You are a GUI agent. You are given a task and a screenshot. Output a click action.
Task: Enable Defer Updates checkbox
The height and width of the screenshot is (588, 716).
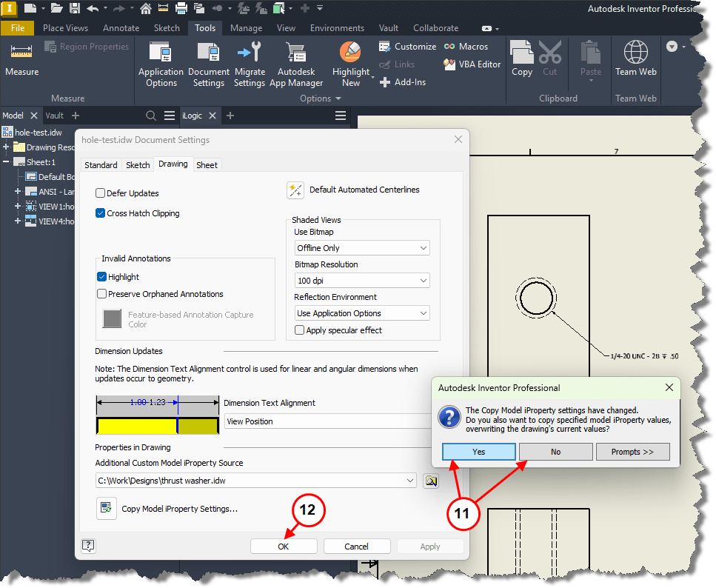pos(101,193)
